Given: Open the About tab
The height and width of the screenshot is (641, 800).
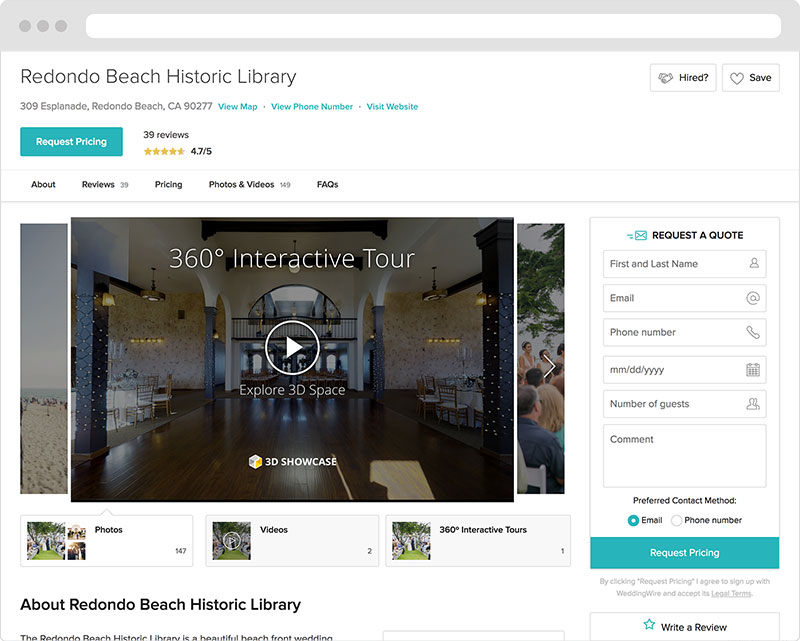Looking at the screenshot, I should point(43,184).
